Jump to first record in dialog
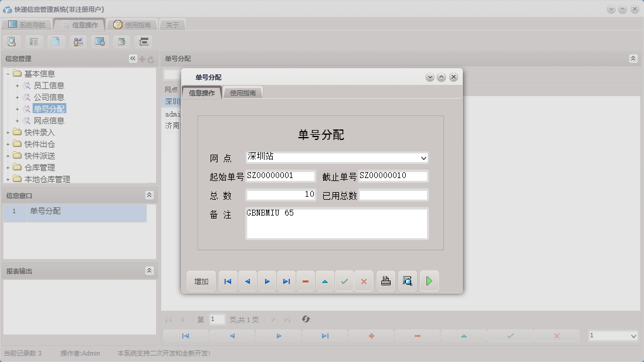644x362 pixels. (228, 281)
